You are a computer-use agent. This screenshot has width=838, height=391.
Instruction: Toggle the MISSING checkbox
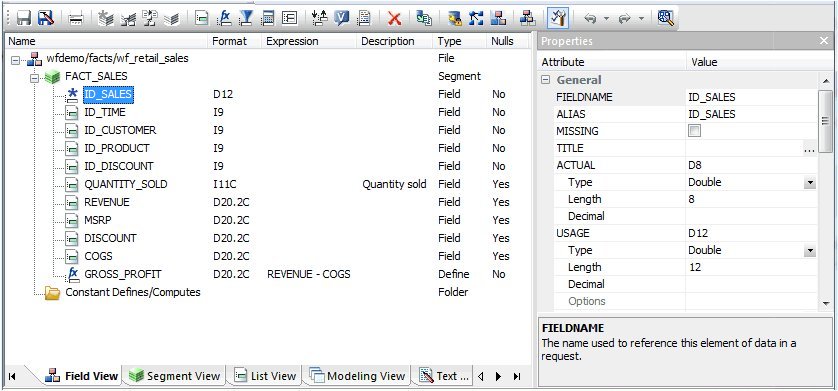(x=695, y=131)
